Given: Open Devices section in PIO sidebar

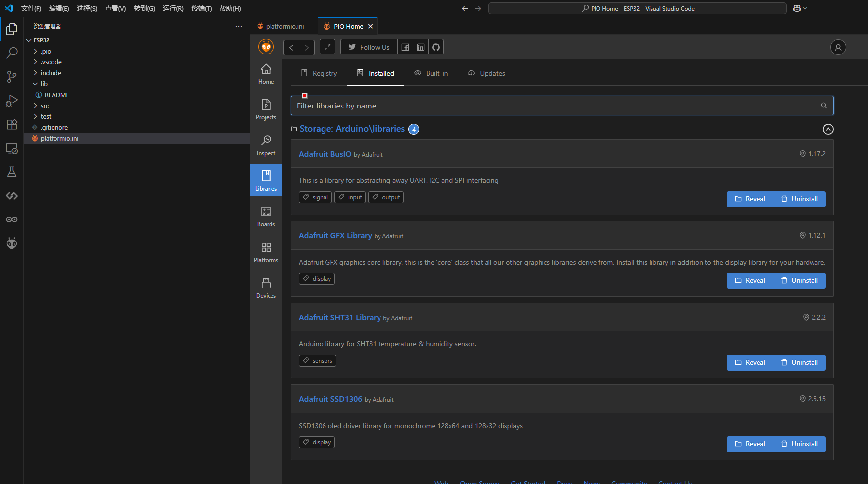Looking at the screenshot, I should pyautogui.click(x=266, y=288).
